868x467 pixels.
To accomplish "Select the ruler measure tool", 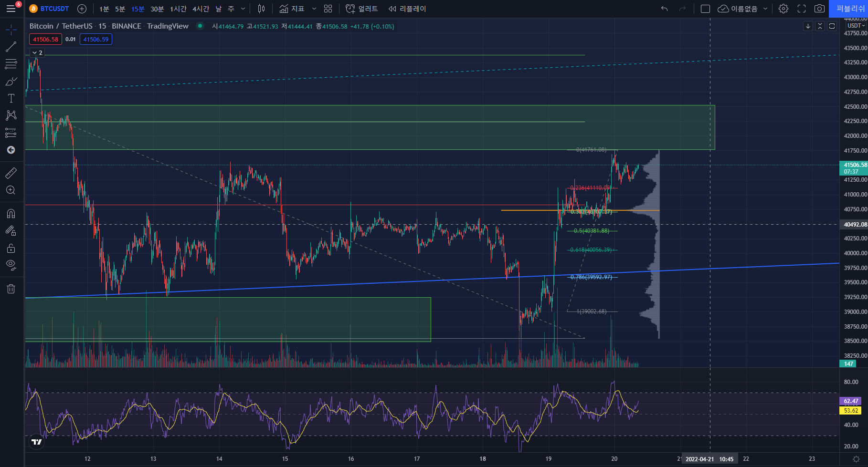I will 11,173.
